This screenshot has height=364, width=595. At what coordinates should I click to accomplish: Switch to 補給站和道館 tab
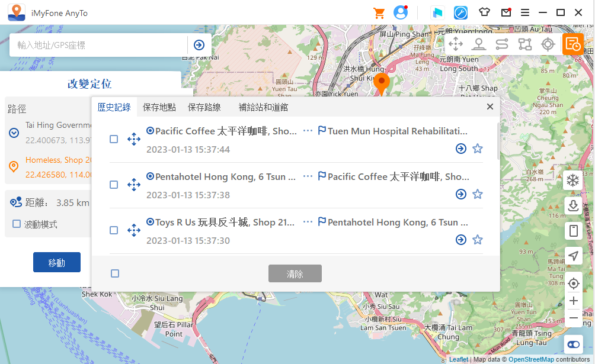point(263,107)
